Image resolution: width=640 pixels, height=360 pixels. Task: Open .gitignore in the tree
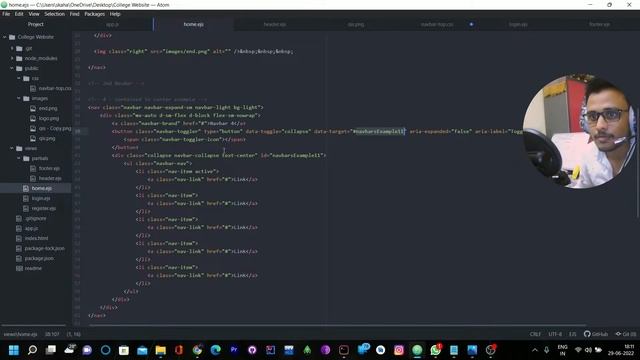(31, 218)
